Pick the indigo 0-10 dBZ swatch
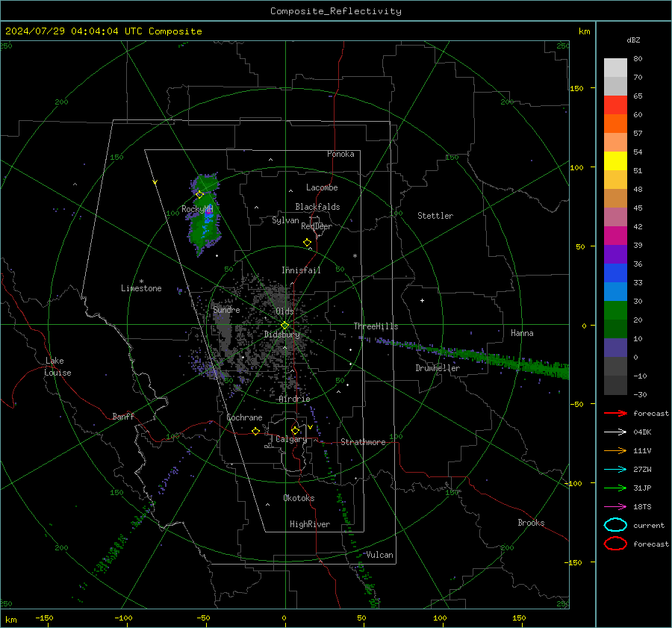 pos(615,347)
